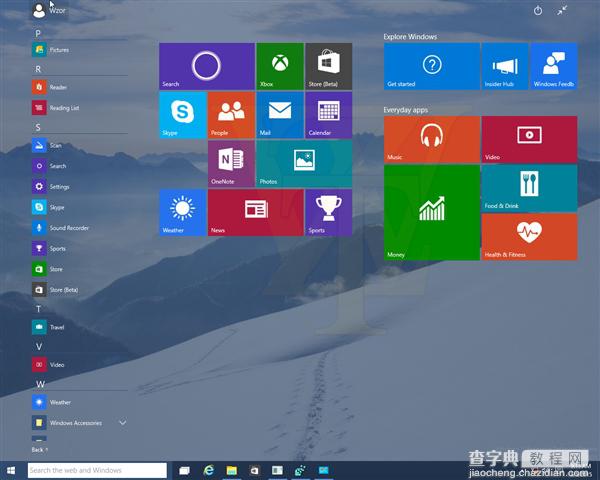
Task: Open Search in the app list
Action: pos(49,166)
